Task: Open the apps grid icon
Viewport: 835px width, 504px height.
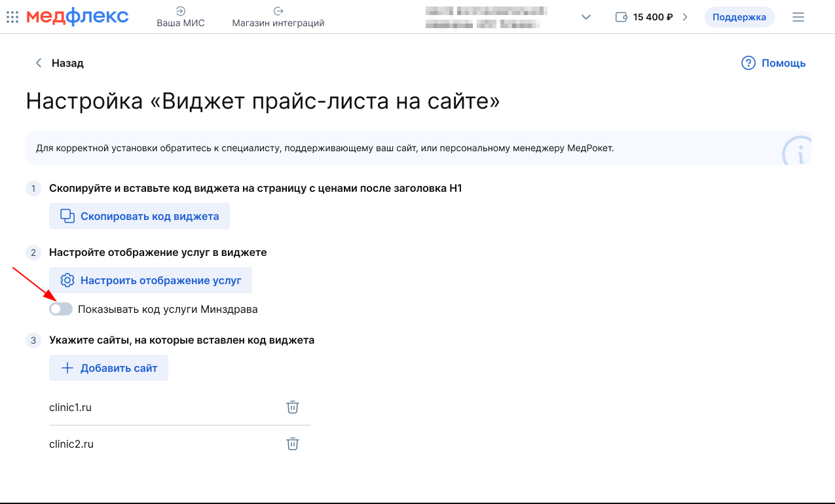Action: pos(12,17)
